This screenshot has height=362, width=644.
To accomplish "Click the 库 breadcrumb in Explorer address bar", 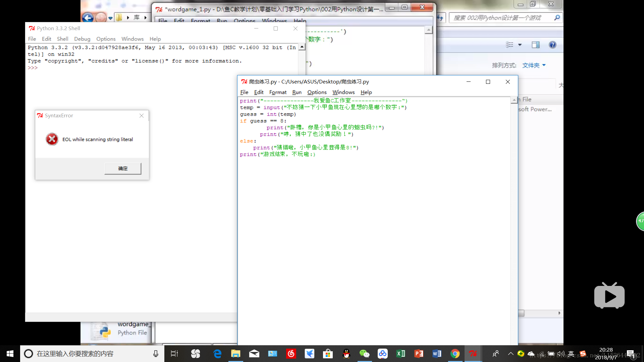I will [137, 17].
